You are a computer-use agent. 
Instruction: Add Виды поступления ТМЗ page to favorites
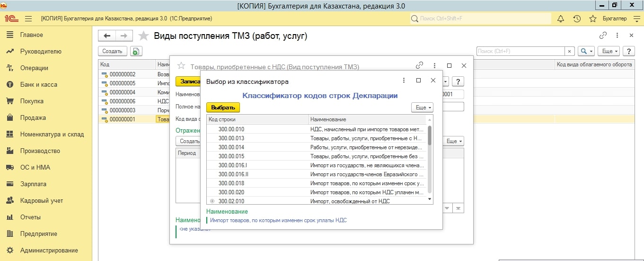pyautogui.click(x=144, y=36)
